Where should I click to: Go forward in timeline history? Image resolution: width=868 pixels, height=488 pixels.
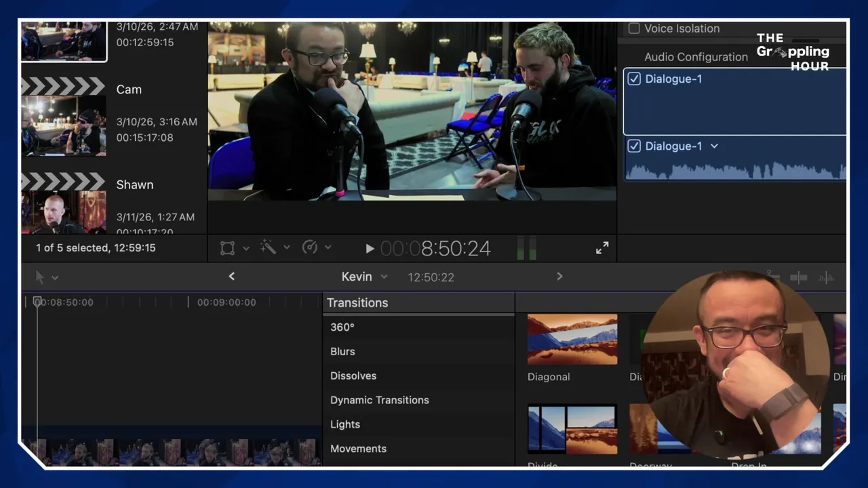click(559, 277)
